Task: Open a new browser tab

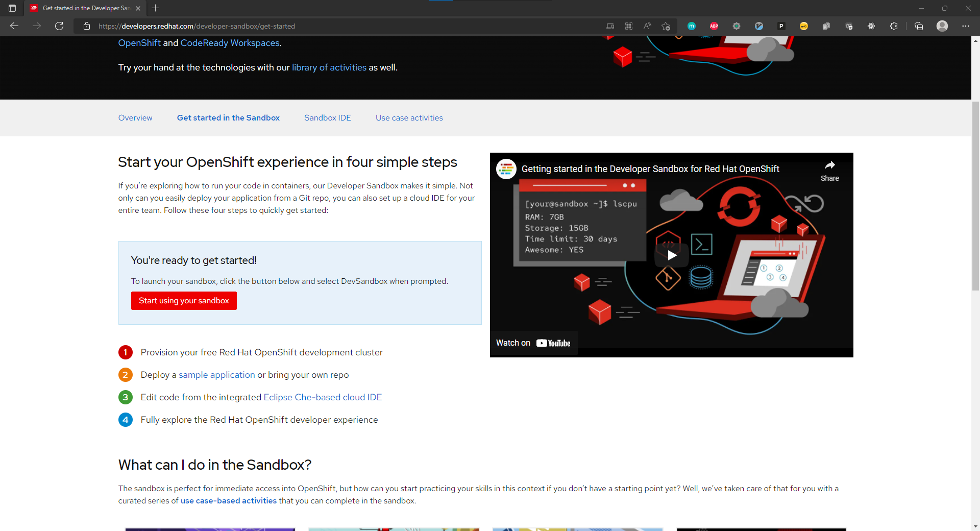Action: [x=156, y=8]
